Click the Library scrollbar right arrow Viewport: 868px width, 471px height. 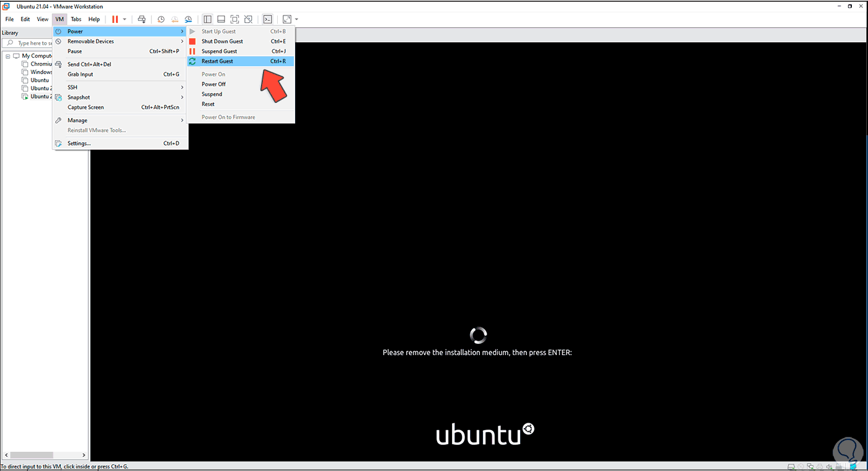click(x=84, y=455)
